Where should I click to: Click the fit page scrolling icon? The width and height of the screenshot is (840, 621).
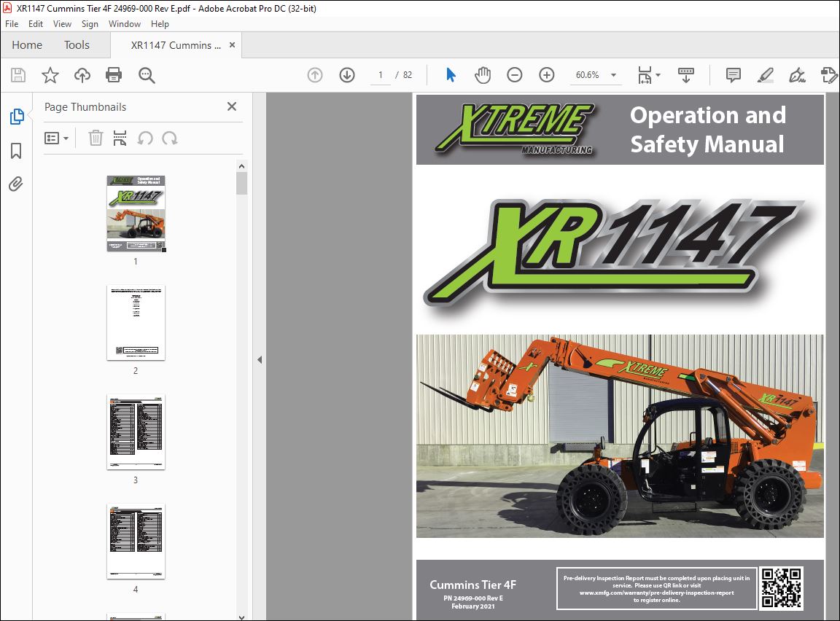[x=645, y=75]
